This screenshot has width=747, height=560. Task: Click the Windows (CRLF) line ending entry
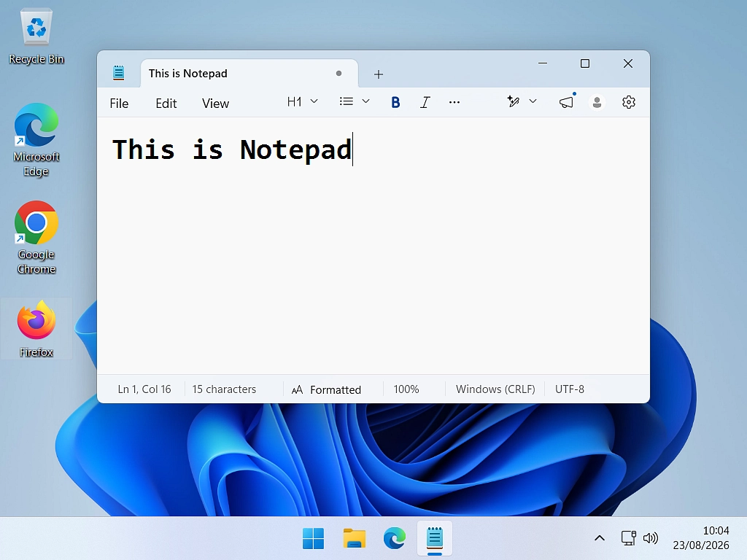click(x=495, y=389)
